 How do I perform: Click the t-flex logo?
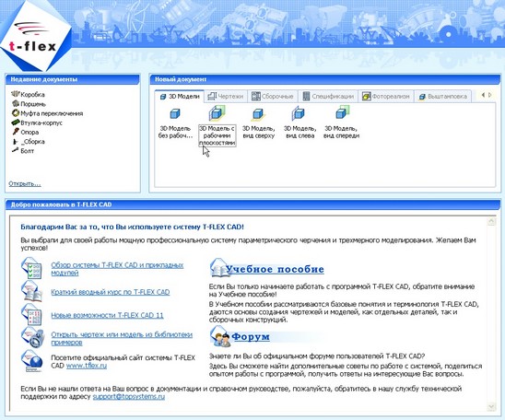[x=35, y=36]
